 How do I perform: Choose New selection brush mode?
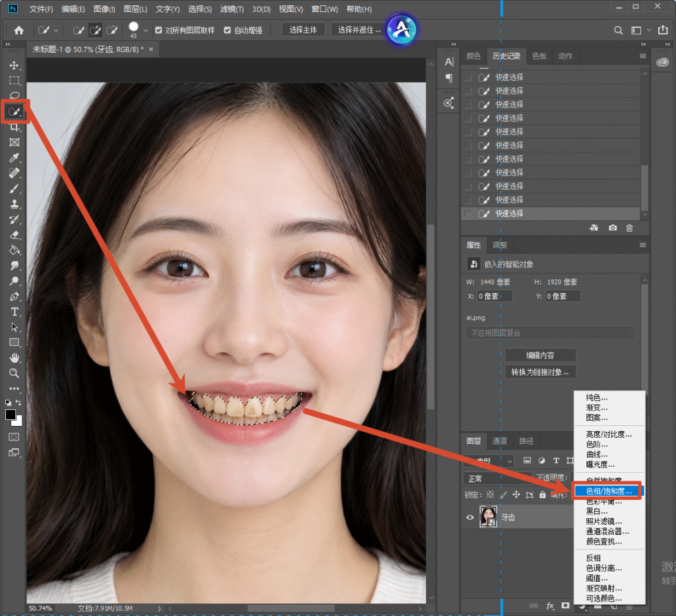(78, 30)
